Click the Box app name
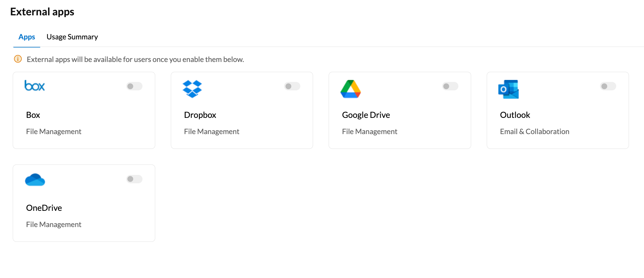This screenshot has width=644, height=278. (33, 115)
